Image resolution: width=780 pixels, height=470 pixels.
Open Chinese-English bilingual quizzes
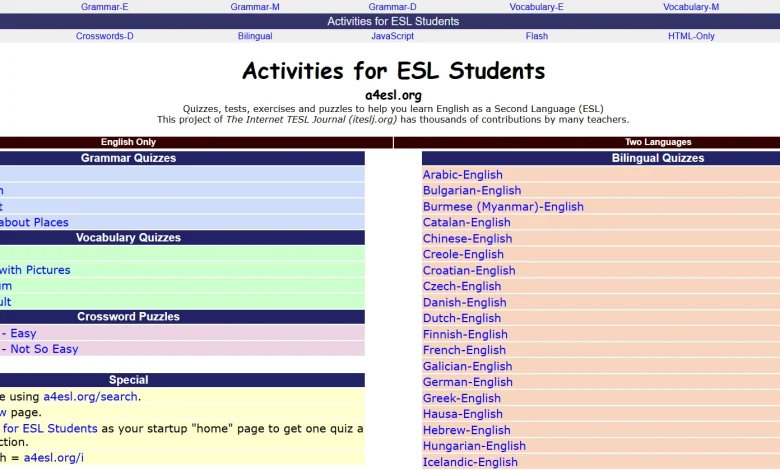click(468, 238)
